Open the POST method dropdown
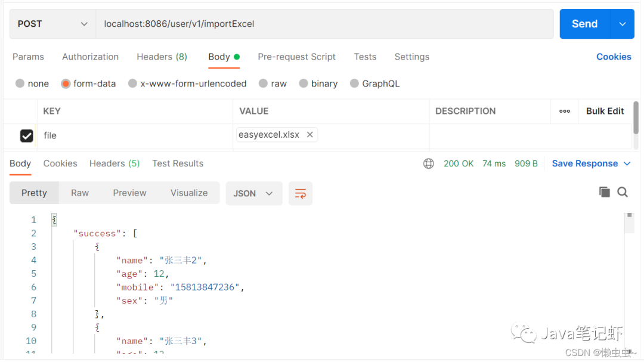The image size is (644, 362). coord(52,24)
